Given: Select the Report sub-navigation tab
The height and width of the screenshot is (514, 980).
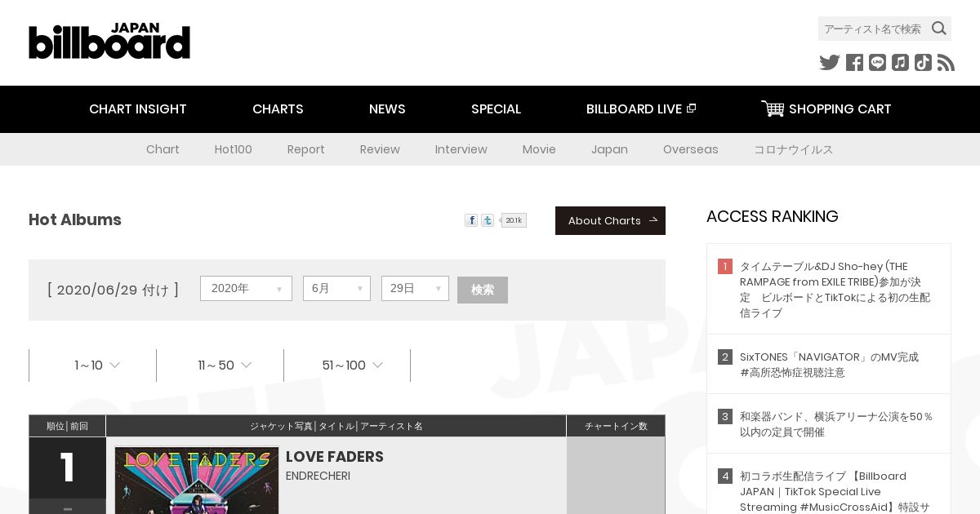Looking at the screenshot, I should coord(306,149).
